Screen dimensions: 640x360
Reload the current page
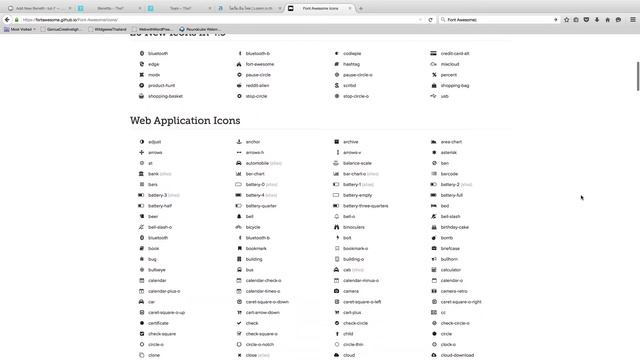pyautogui.click(x=430, y=20)
